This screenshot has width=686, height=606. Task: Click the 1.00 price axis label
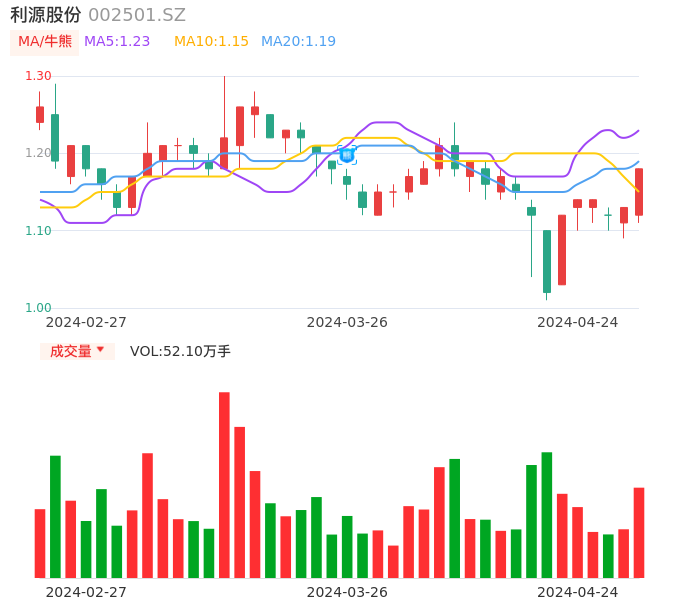38,308
